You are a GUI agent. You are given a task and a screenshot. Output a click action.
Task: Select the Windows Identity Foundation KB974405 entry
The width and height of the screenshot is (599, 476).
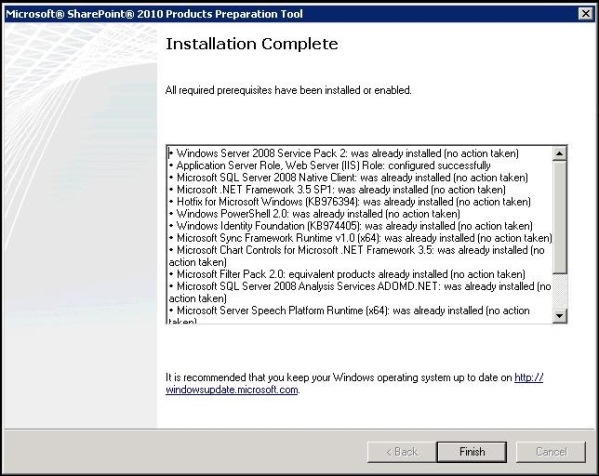click(x=351, y=226)
